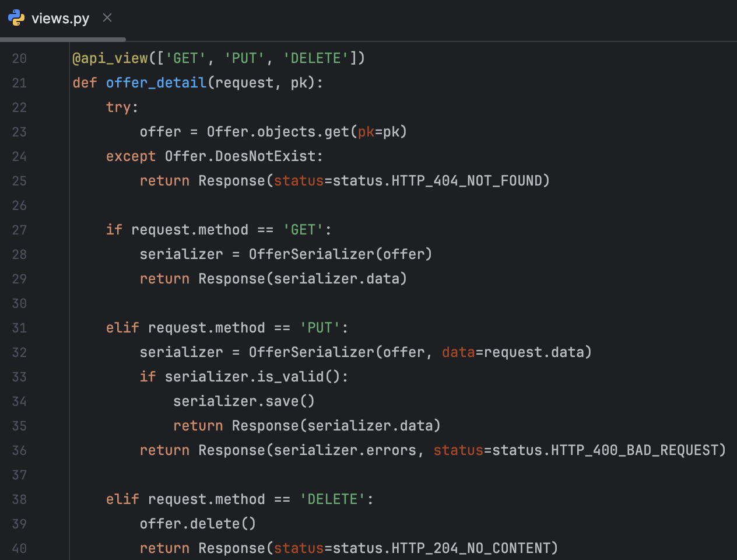Click the 'GET' string on line 27
737x560 pixels.
click(304, 229)
